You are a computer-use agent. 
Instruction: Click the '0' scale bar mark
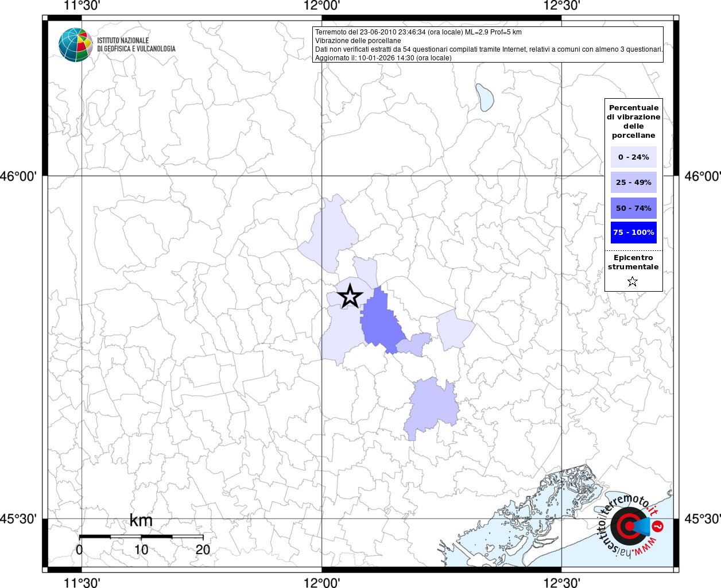click(x=79, y=550)
